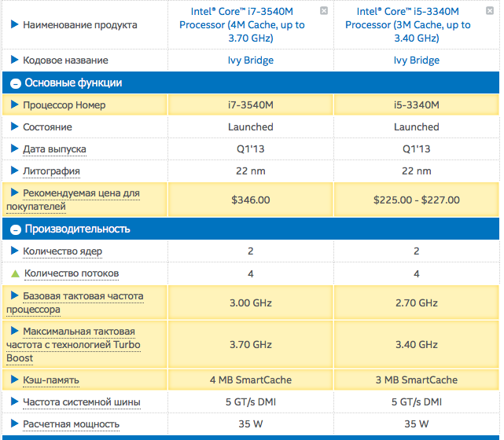Expand the Базовая тактовая частота arrow

tap(14, 295)
